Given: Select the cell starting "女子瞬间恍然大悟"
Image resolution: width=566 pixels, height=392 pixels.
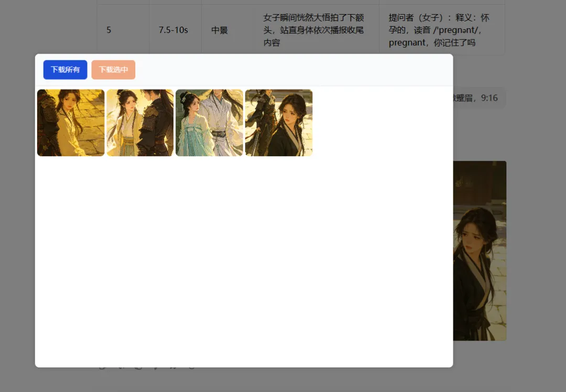Looking at the screenshot, I should (x=317, y=30).
